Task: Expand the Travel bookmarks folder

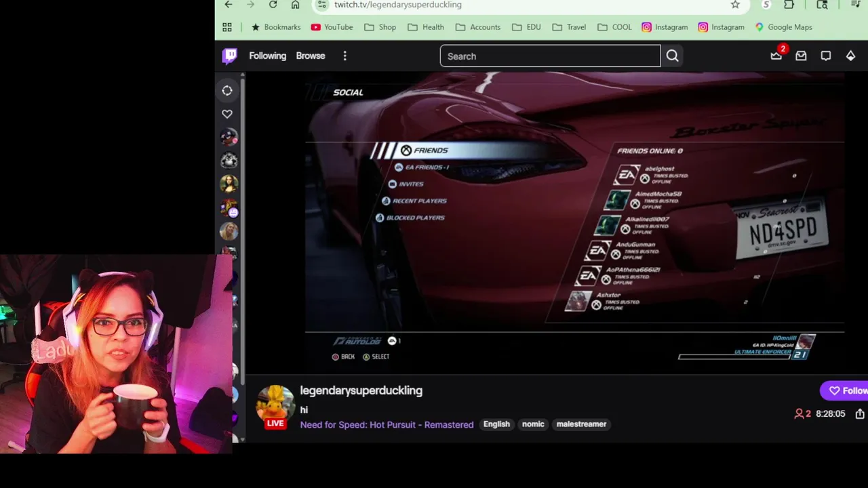Action: [x=569, y=27]
